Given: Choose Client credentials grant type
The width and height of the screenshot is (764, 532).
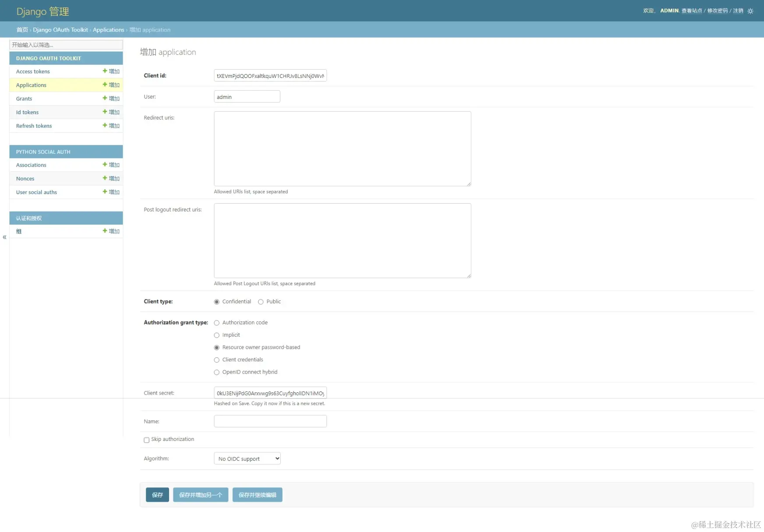Looking at the screenshot, I should pyautogui.click(x=216, y=360).
